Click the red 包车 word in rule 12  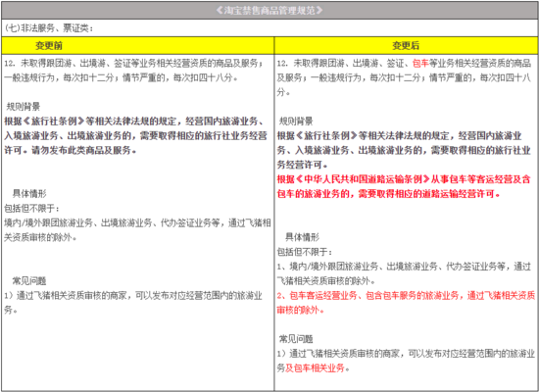pos(420,64)
